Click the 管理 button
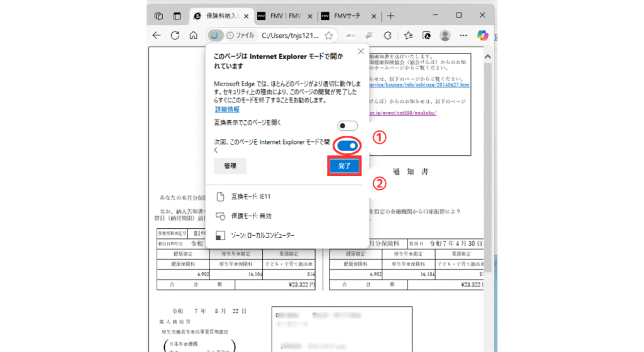Viewport: 644px width, 352px height. click(230, 166)
